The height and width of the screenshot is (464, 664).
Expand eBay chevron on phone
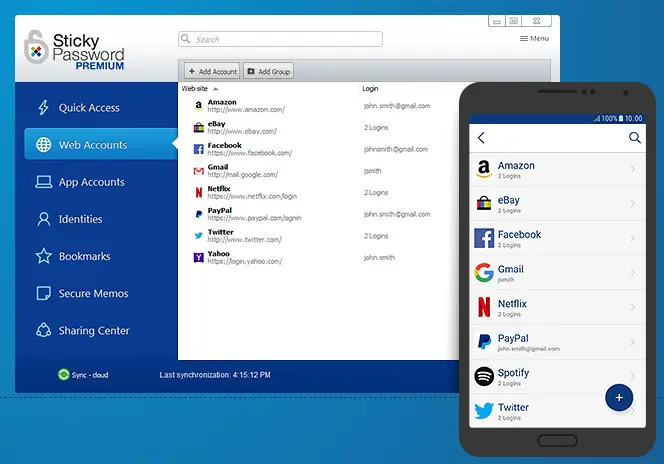point(632,204)
